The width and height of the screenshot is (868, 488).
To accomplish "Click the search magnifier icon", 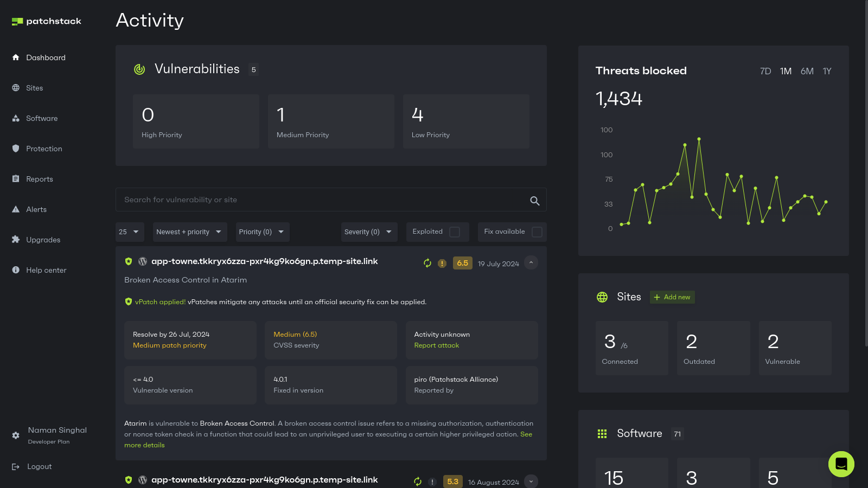I will point(534,201).
